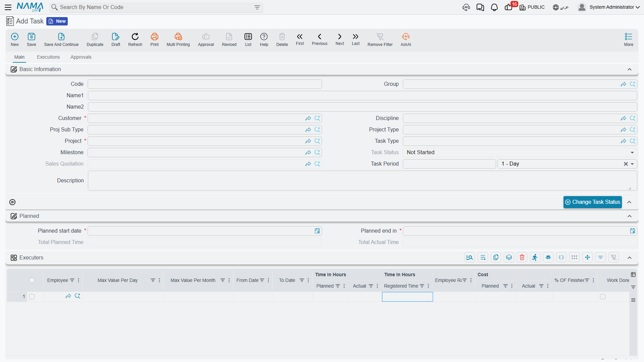
Task: Open calendar for Planned end in
Action: pyautogui.click(x=633, y=231)
